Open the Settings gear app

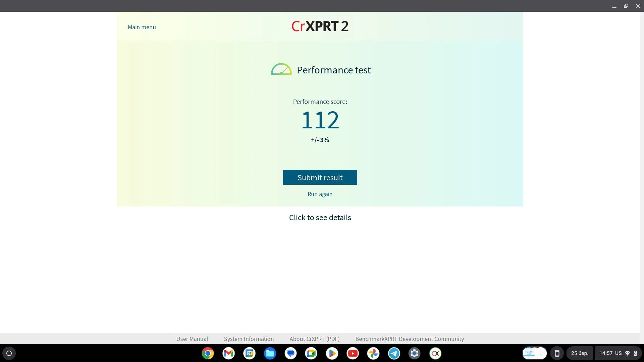tap(415, 353)
